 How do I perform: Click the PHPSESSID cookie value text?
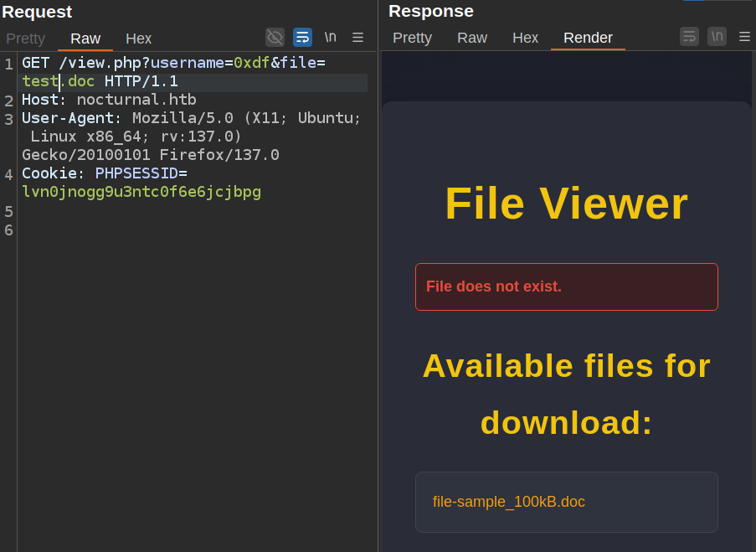tap(141, 192)
